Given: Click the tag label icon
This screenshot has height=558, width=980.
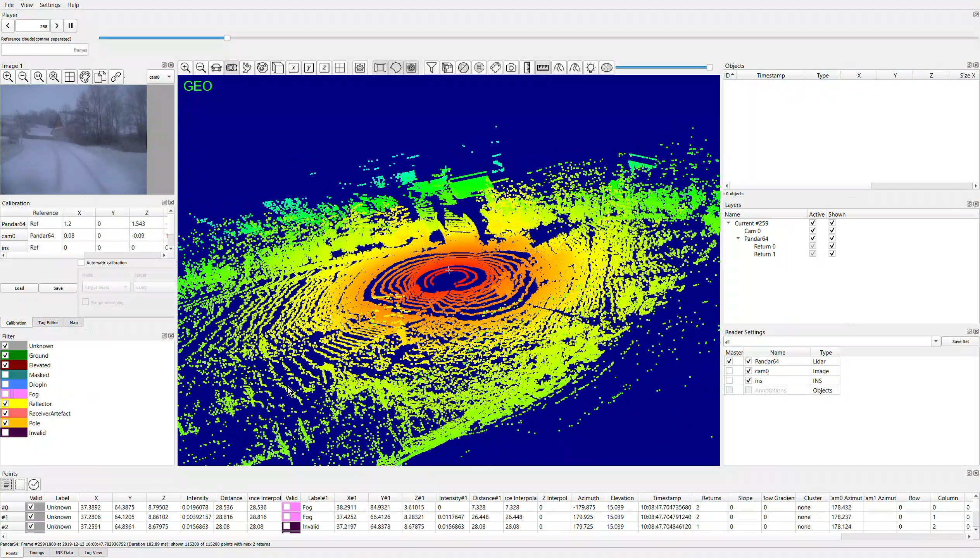Looking at the screenshot, I should point(495,68).
